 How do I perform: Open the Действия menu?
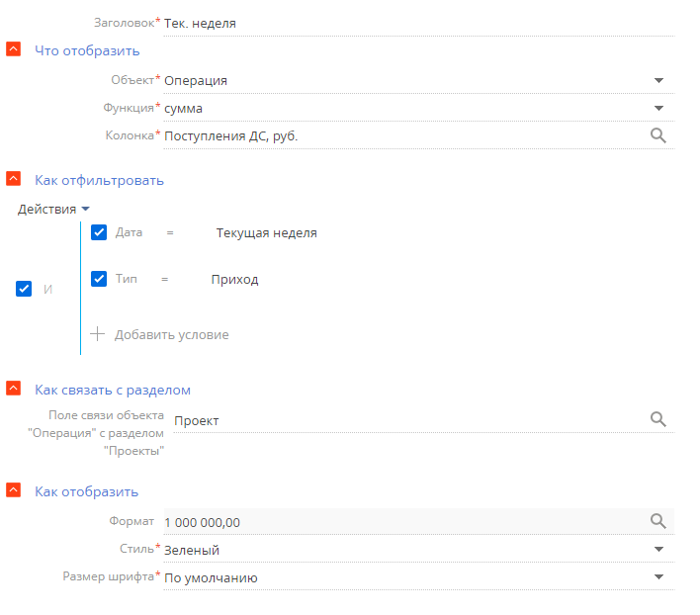tap(53, 209)
